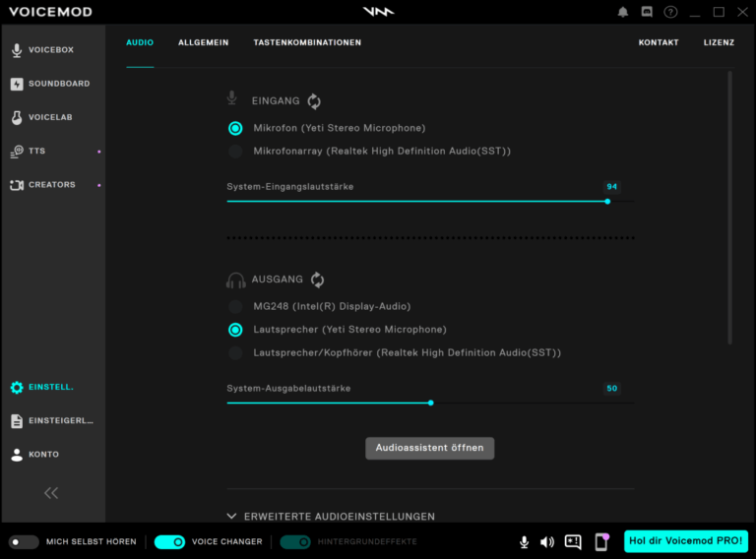Image resolution: width=756 pixels, height=559 pixels.
Task: Click Hol dir Voicemod PRO! button
Action: click(x=686, y=541)
